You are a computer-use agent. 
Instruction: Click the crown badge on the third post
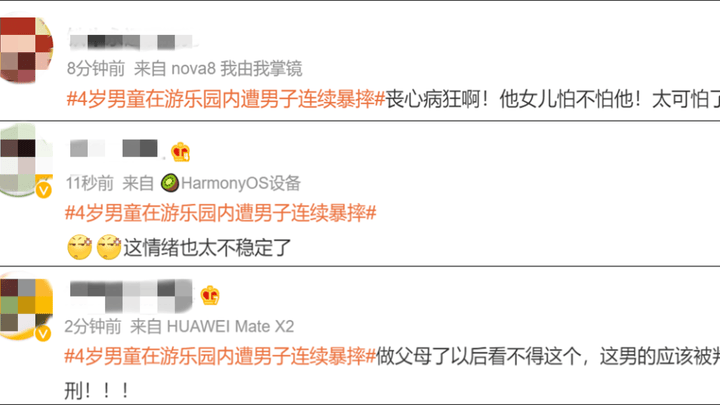coord(210,295)
